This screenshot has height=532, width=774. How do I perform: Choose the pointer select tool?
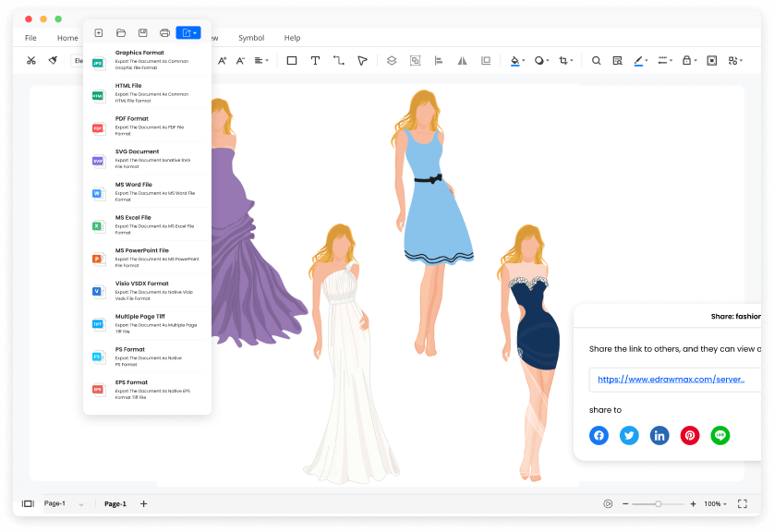point(362,61)
